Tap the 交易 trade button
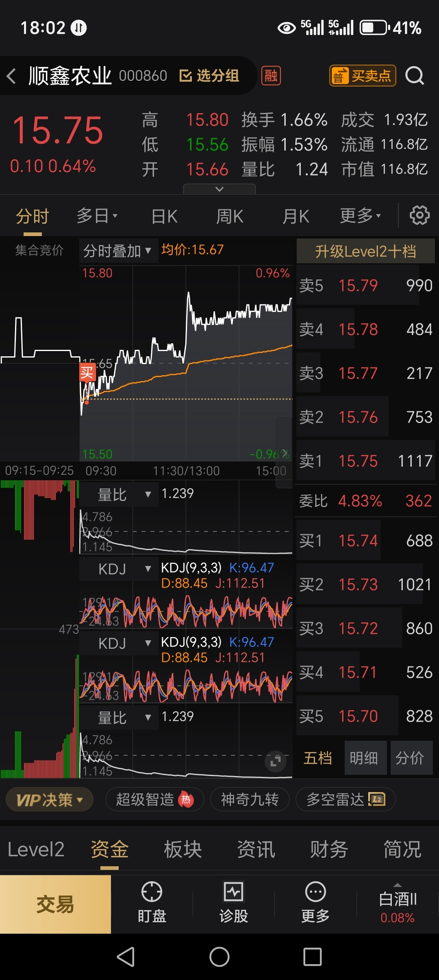This screenshot has width=439, height=980. pos(55,904)
